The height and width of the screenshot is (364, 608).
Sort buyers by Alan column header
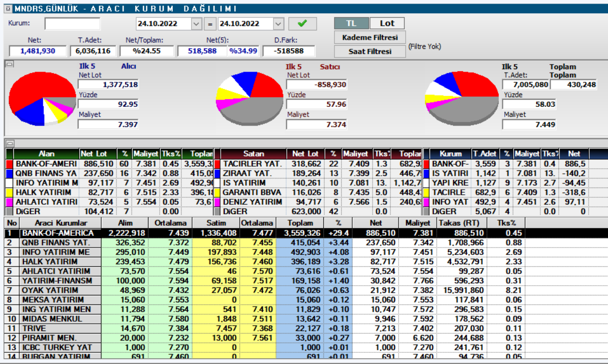46,154
